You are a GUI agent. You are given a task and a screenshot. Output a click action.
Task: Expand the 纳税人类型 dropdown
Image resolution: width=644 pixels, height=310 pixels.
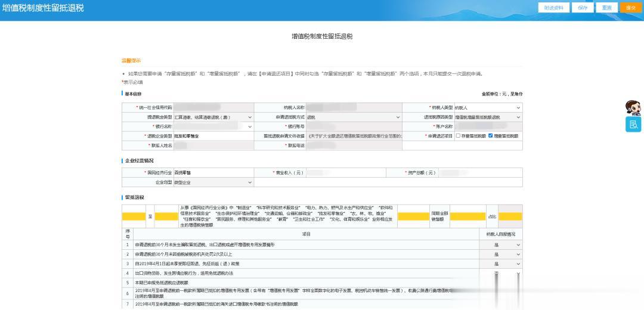click(x=488, y=107)
